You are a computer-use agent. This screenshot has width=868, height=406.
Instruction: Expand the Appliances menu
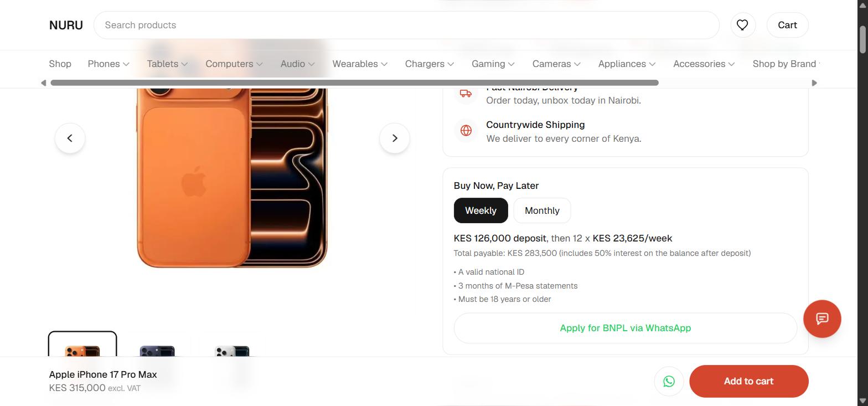click(x=627, y=64)
